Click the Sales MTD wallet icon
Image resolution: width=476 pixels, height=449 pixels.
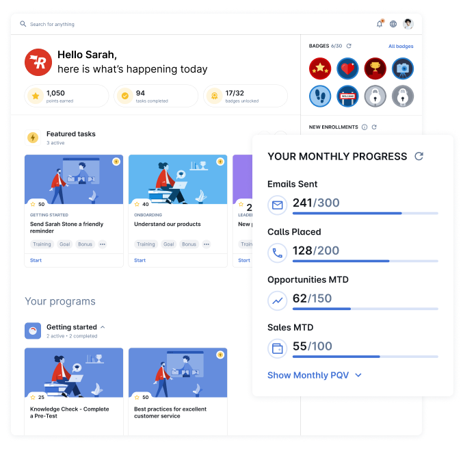click(277, 348)
